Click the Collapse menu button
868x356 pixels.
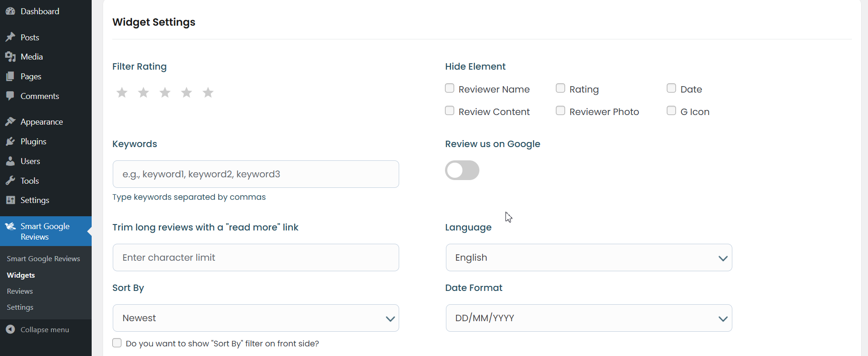coord(46,329)
